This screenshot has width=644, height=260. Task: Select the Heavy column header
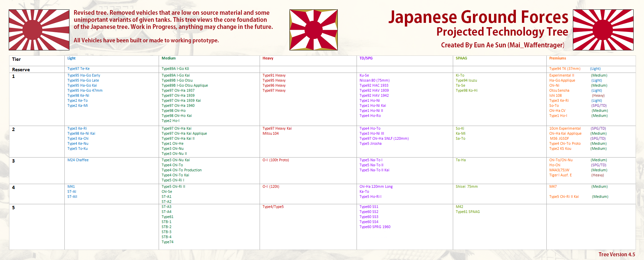(268, 58)
